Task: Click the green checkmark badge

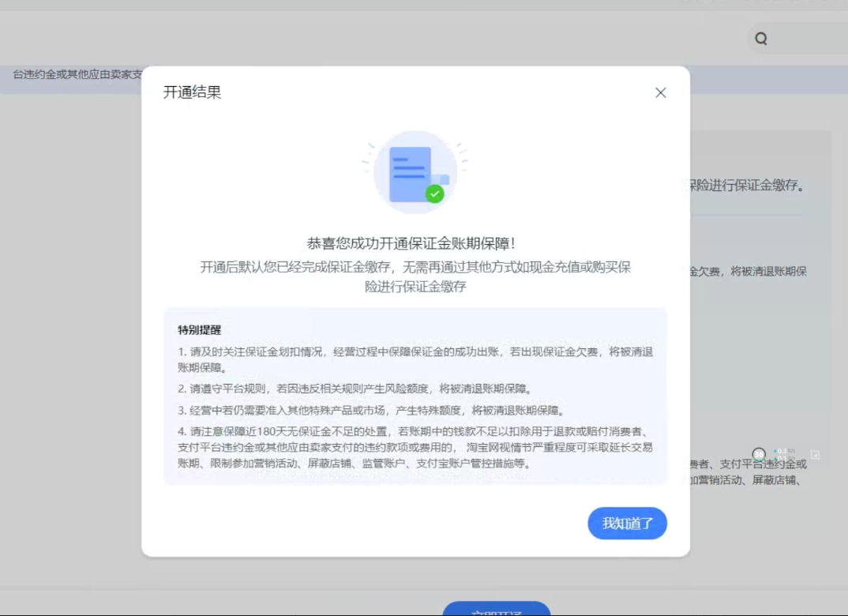Action: (x=434, y=193)
